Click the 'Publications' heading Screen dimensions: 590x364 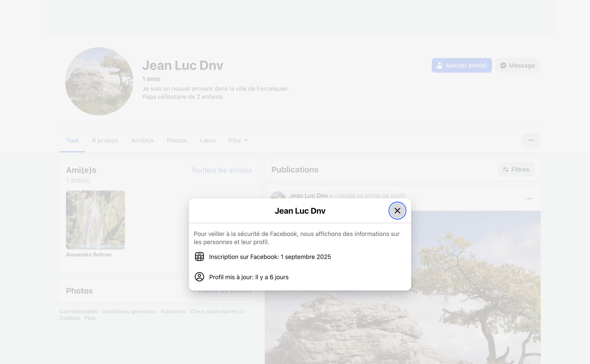[295, 170]
